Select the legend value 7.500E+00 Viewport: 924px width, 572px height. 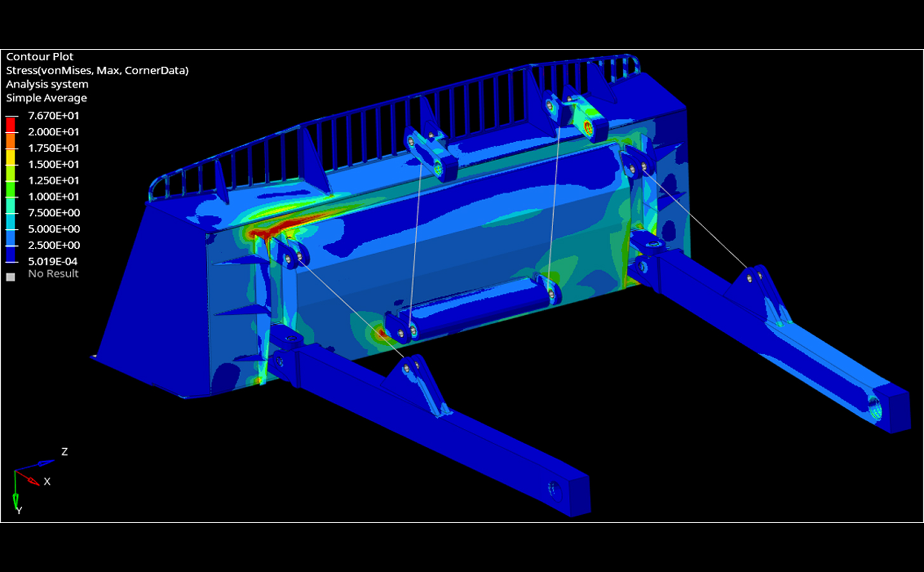click(54, 213)
